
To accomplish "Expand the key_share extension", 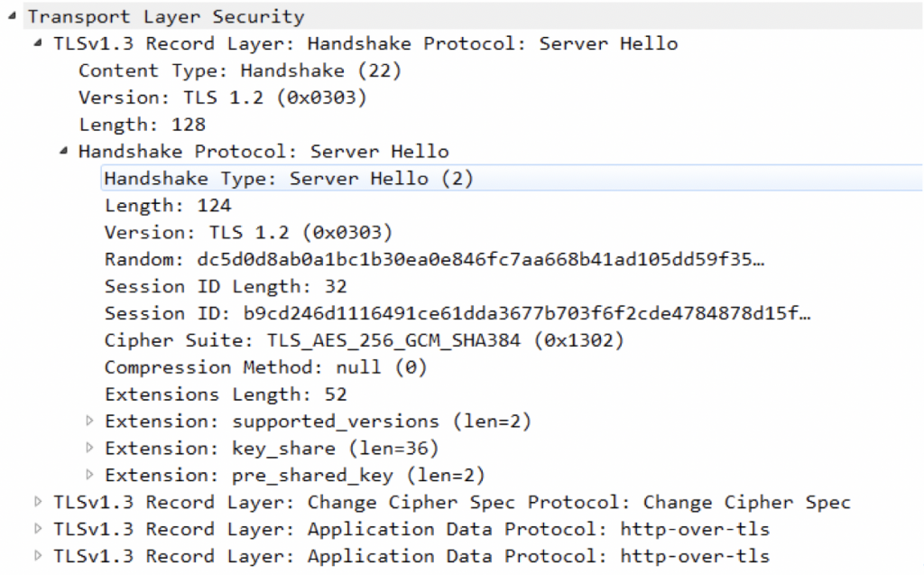I will 88,448.
